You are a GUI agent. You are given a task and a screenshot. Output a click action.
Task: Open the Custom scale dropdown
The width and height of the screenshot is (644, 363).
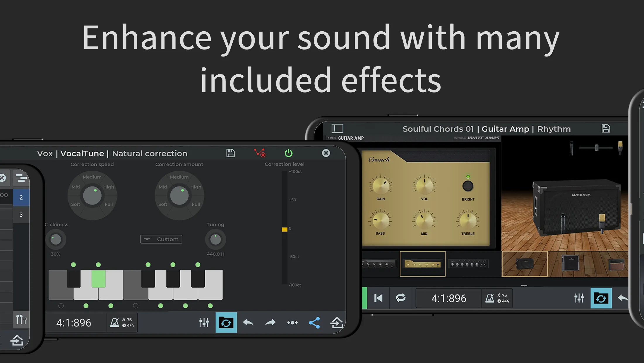tap(161, 239)
